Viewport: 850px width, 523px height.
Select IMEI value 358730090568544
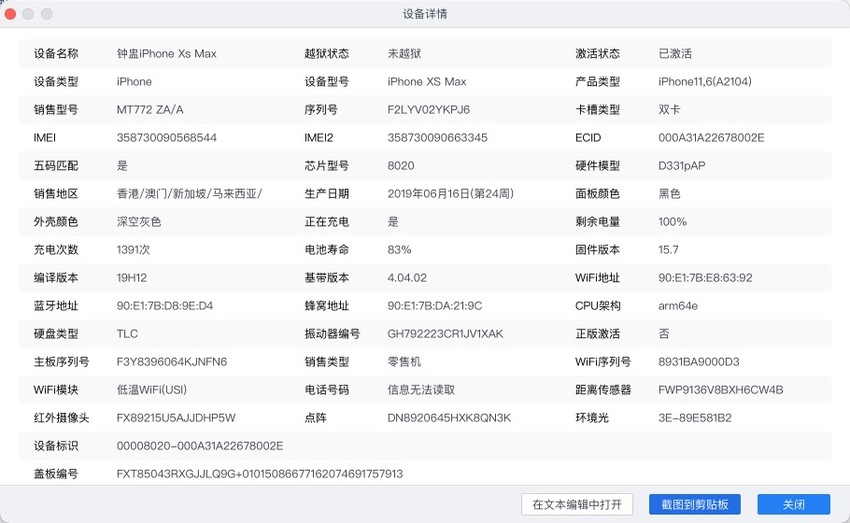[166, 138]
